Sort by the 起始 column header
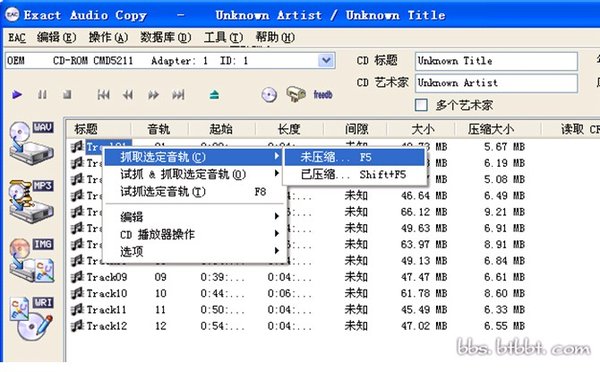600x372 pixels. (222, 129)
